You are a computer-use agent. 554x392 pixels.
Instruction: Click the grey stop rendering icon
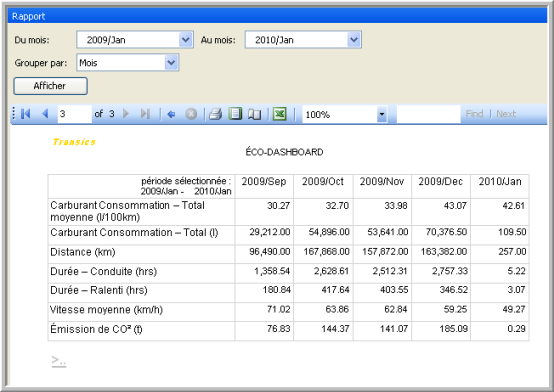[191, 114]
